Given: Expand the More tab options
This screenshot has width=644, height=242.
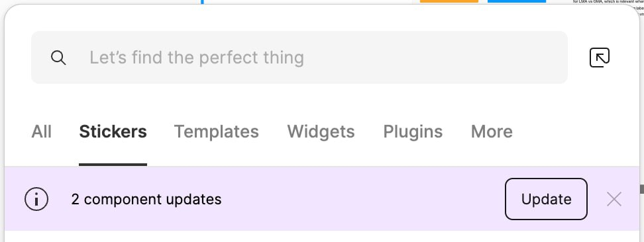Looking at the screenshot, I should click(492, 132).
